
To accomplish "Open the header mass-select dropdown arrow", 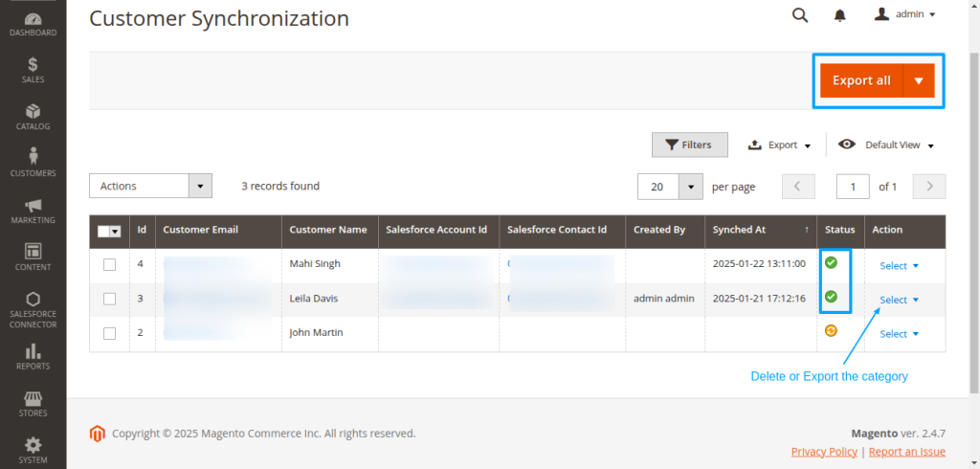I will click(x=115, y=232).
